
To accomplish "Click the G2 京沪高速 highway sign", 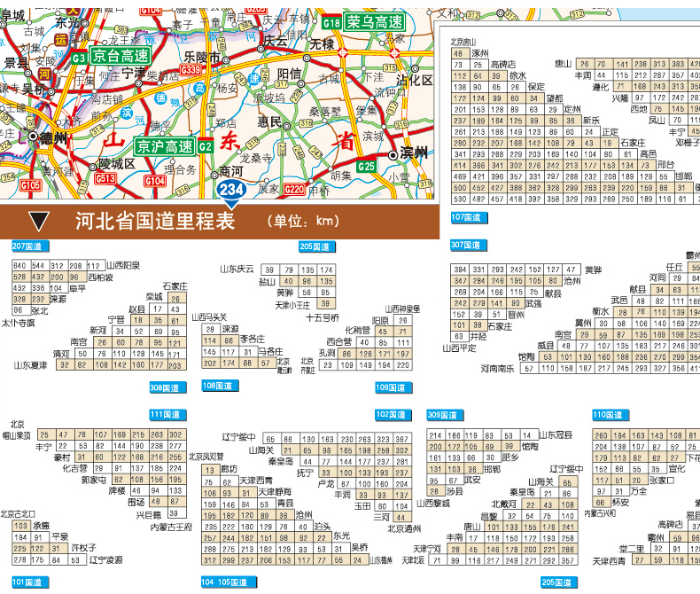I will 174,145.
